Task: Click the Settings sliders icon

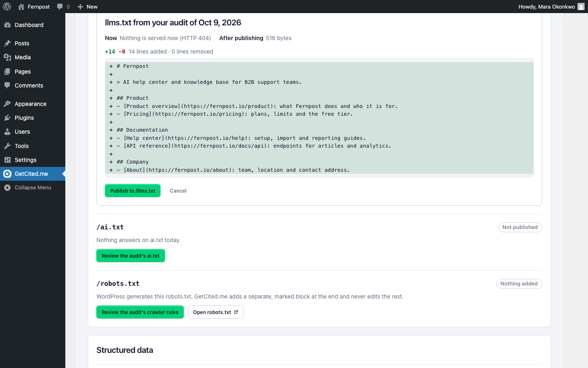Action: 7,160
